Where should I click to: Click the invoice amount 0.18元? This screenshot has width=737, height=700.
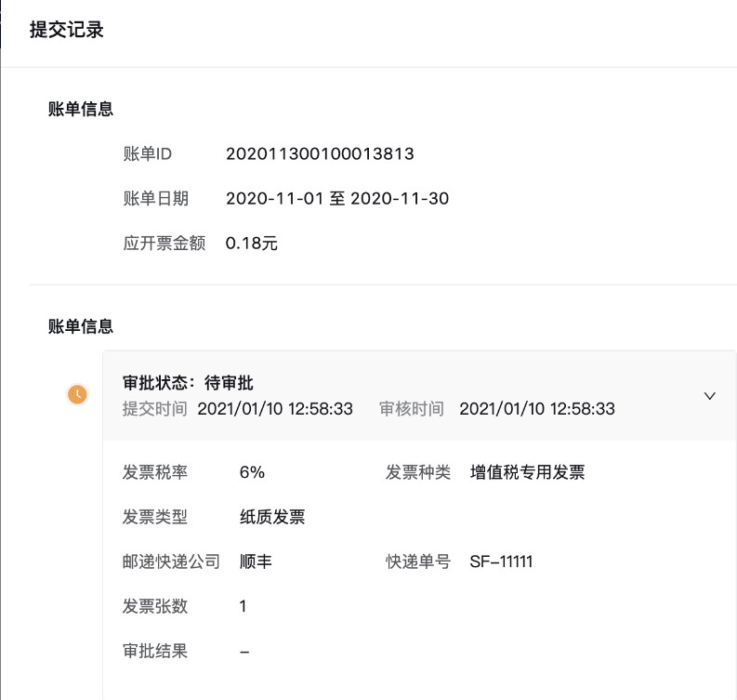tap(252, 243)
